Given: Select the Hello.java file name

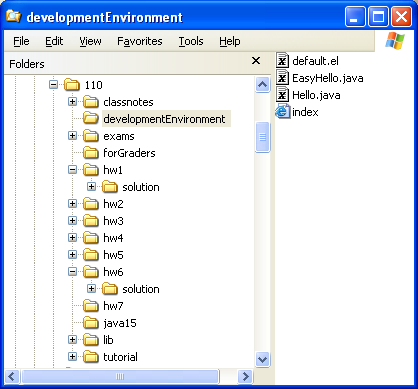Looking at the screenshot, I should pyautogui.click(x=316, y=95).
